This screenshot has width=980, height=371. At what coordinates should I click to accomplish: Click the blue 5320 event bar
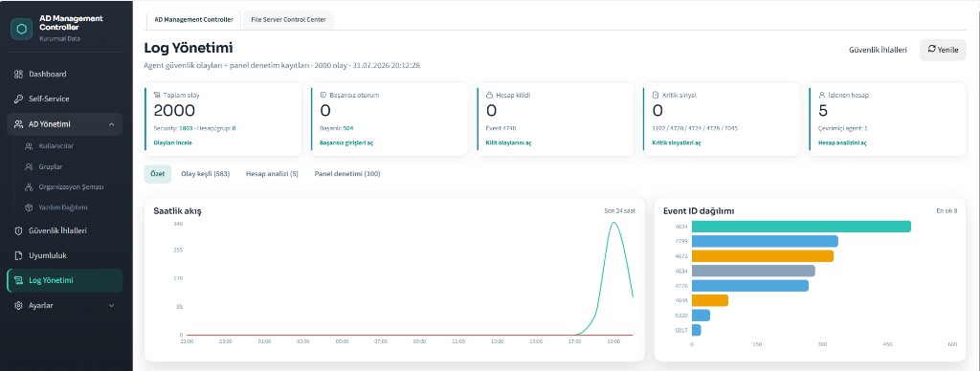click(701, 316)
